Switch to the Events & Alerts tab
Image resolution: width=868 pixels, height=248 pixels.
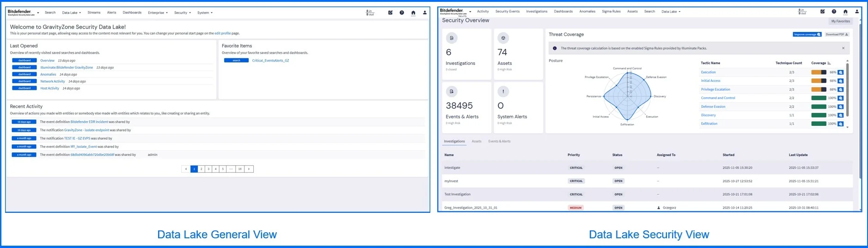[499, 142]
